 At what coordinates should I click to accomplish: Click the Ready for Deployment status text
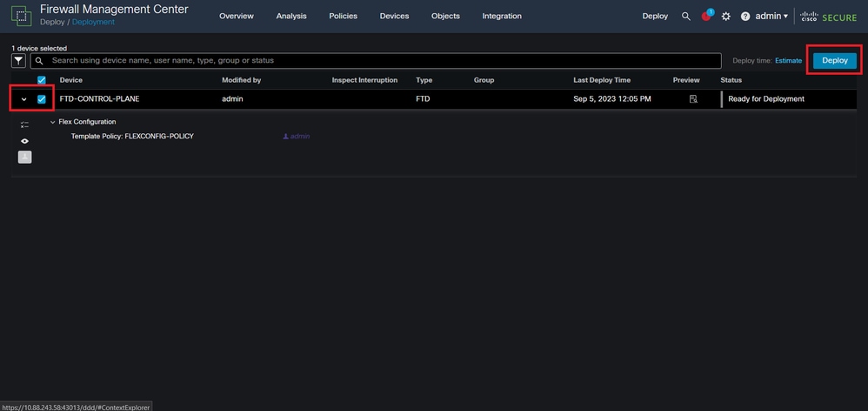coord(766,99)
